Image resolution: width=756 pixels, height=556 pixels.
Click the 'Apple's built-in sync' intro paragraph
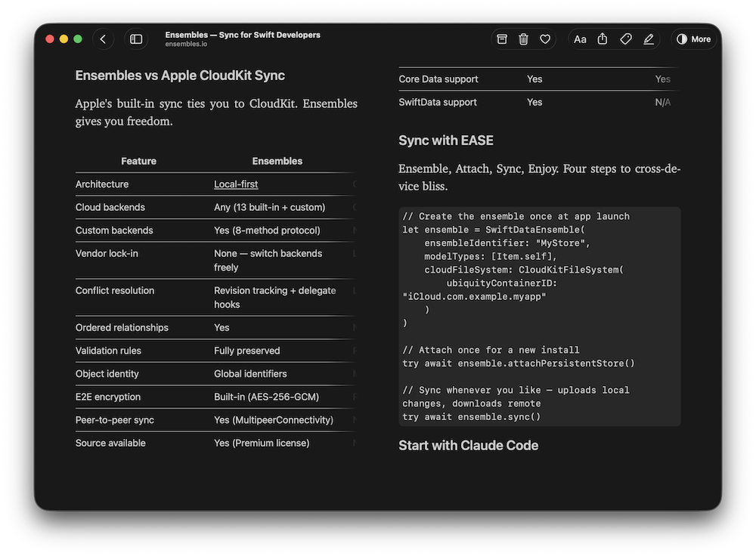pos(216,113)
